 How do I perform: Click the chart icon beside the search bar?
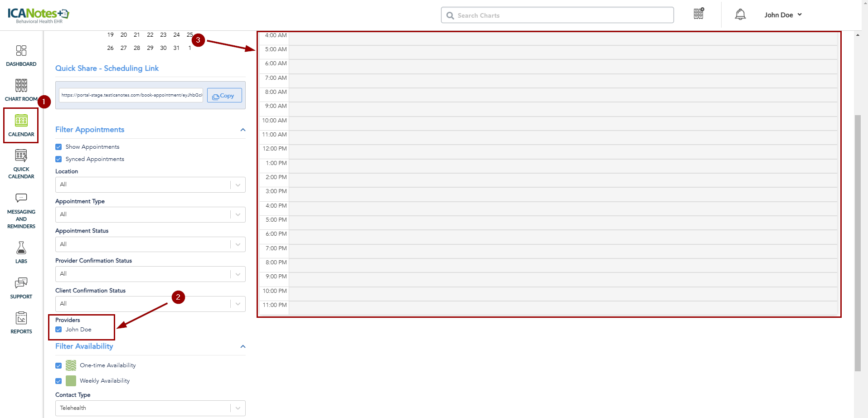698,14
